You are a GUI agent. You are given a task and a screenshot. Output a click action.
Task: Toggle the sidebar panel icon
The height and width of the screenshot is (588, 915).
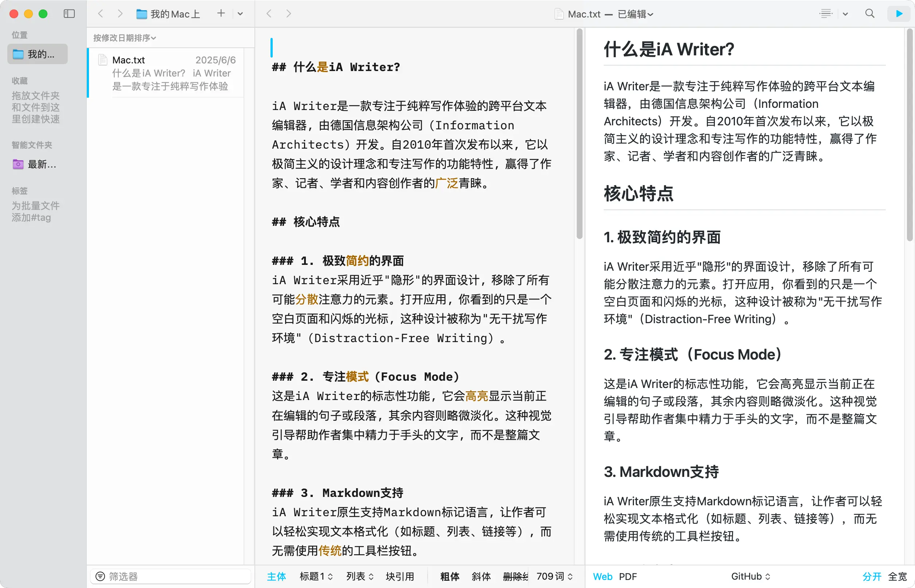(69, 14)
